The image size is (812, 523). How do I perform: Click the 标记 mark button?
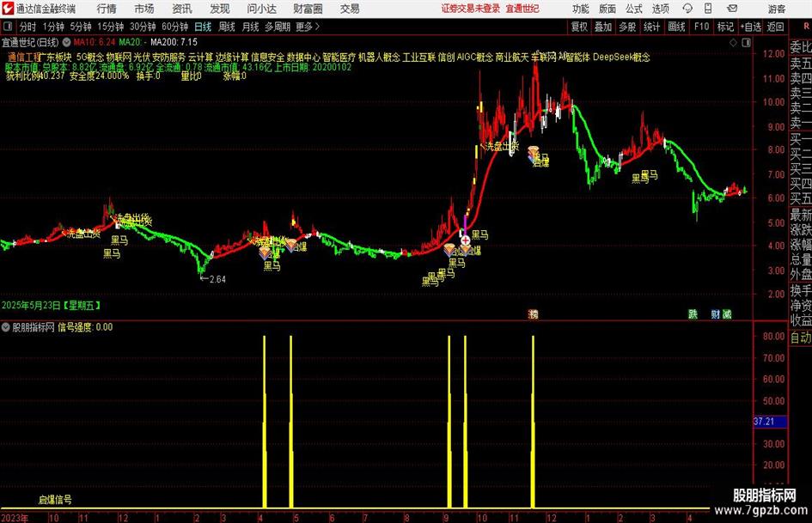725,27
